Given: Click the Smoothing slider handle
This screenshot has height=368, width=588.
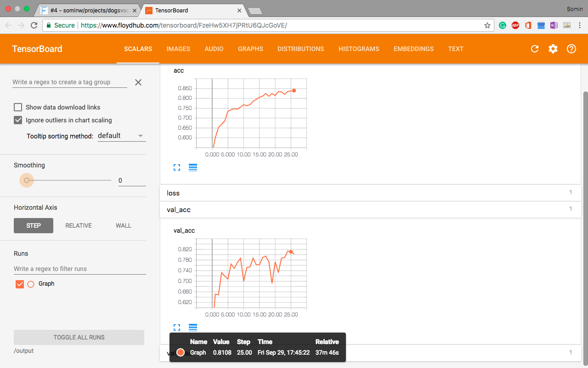Looking at the screenshot, I should point(27,180).
